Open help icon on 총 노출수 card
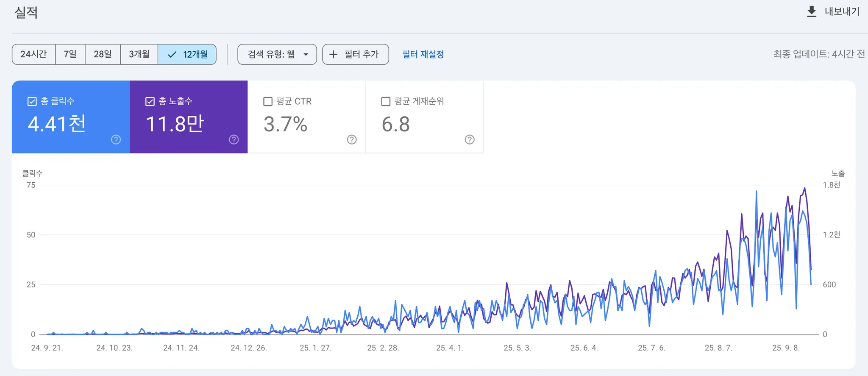The image size is (868, 376). pos(234,139)
